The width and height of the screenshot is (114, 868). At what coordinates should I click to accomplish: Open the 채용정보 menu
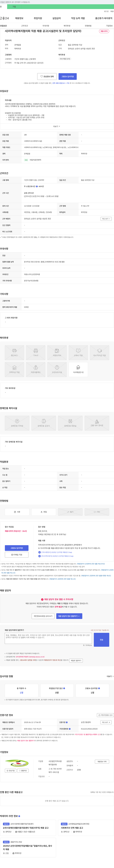(x=19, y=18)
